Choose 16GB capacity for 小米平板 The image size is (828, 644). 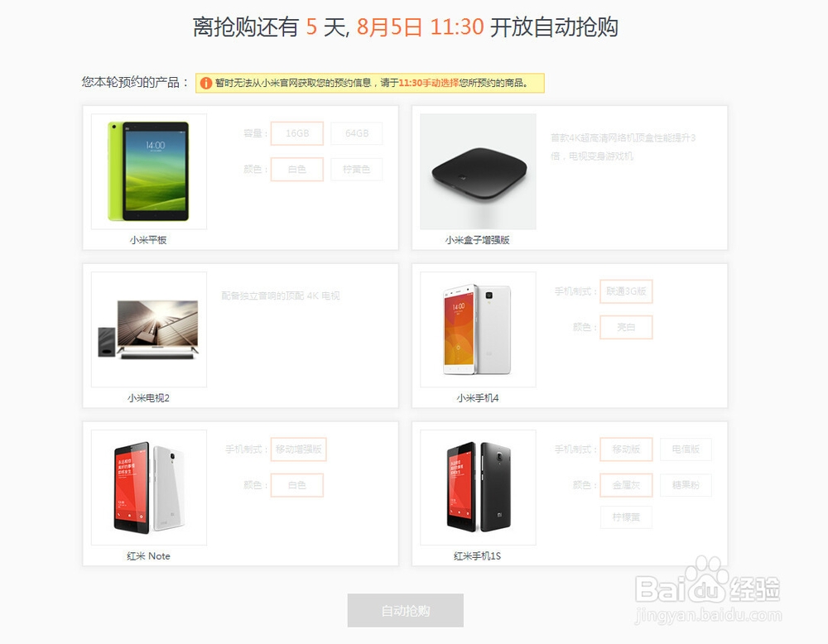tap(296, 133)
